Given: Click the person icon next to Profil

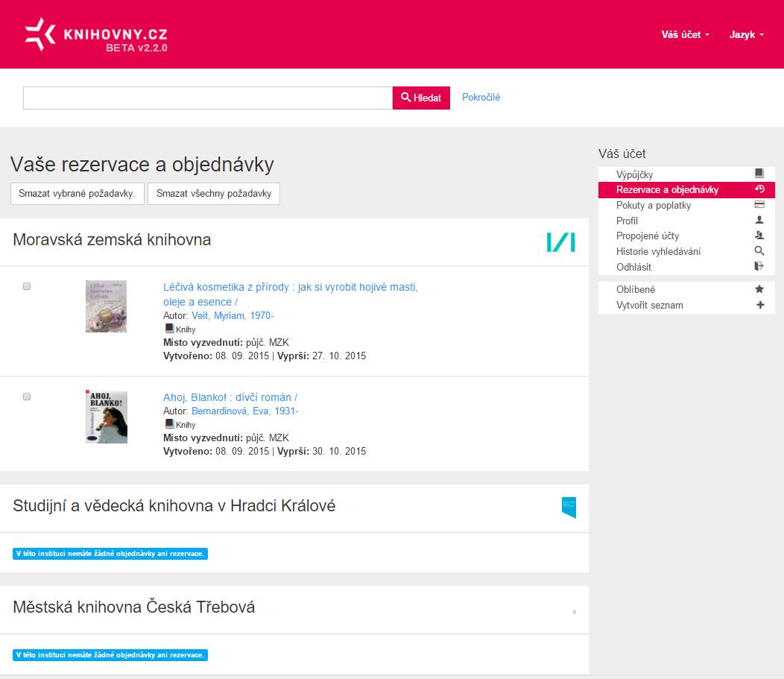Looking at the screenshot, I should pyautogui.click(x=759, y=221).
